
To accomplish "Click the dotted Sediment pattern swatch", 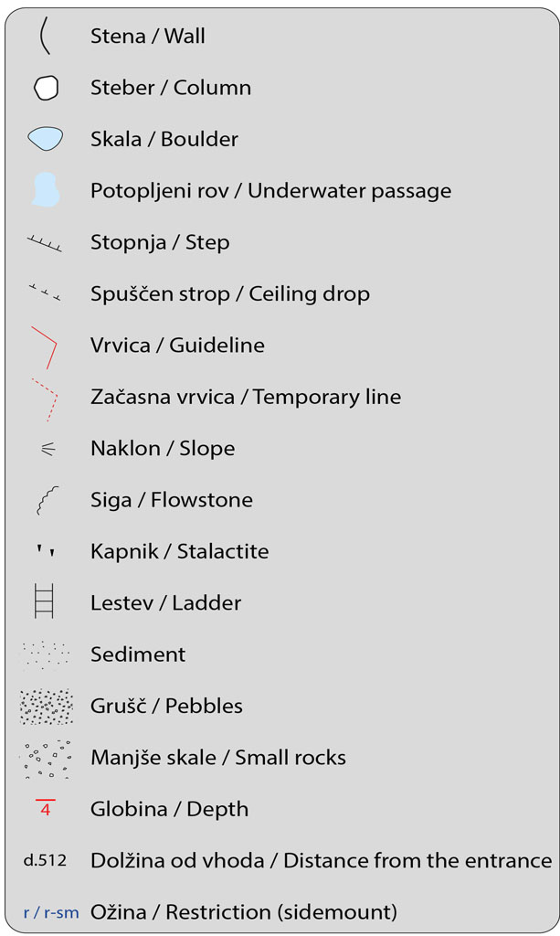I will point(45,654).
